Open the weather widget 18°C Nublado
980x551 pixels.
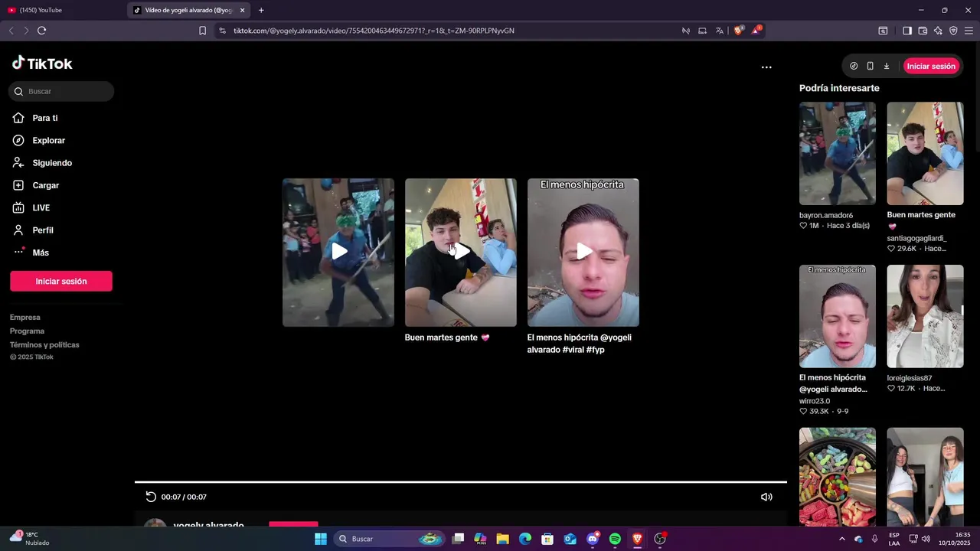coord(29,539)
